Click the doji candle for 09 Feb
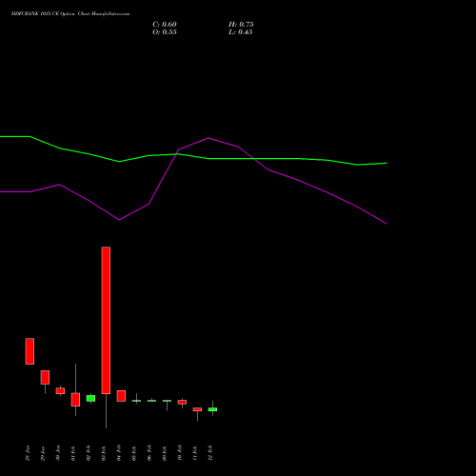Image resolution: width=476 pixels, height=476 pixels. click(x=167, y=401)
